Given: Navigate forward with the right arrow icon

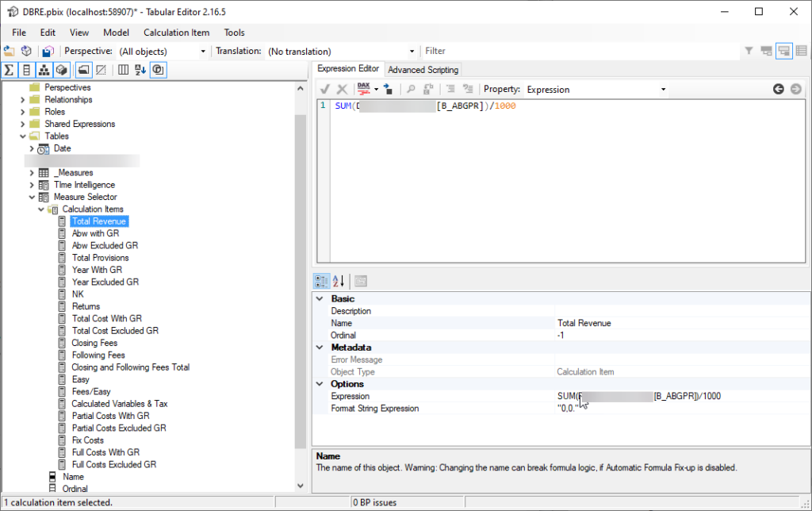Looking at the screenshot, I should coord(796,89).
